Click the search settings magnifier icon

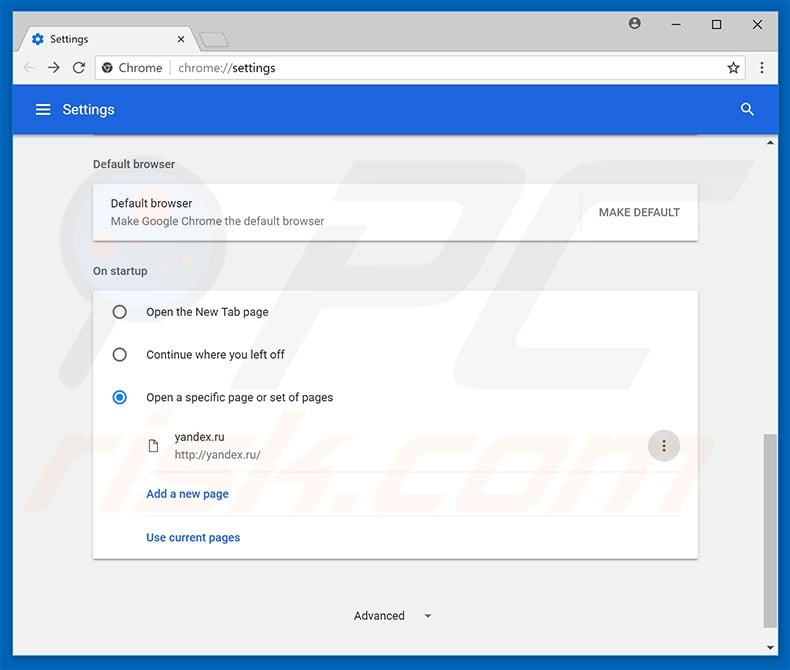pos(747,109)
